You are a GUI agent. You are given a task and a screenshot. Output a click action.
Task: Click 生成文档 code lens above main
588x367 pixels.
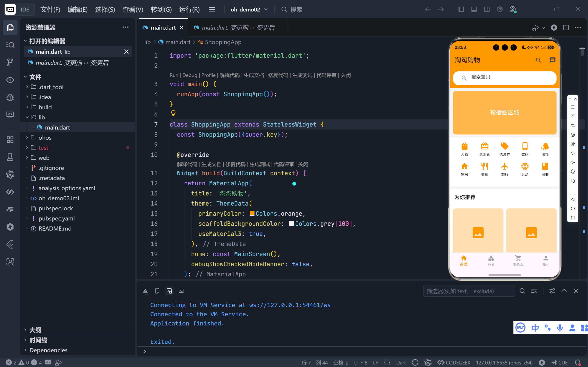pyautogui.click(x=254, y=75)
